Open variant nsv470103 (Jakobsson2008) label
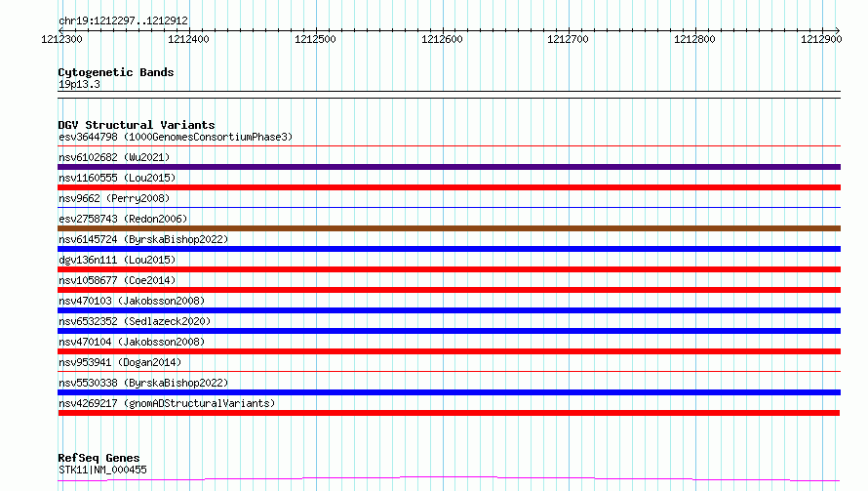Screen dimensions: 868x491 click(x=132, y=301)
